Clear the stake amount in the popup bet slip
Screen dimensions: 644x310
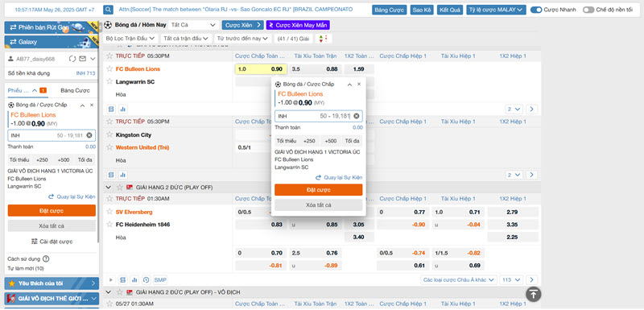tap(356, 116)
